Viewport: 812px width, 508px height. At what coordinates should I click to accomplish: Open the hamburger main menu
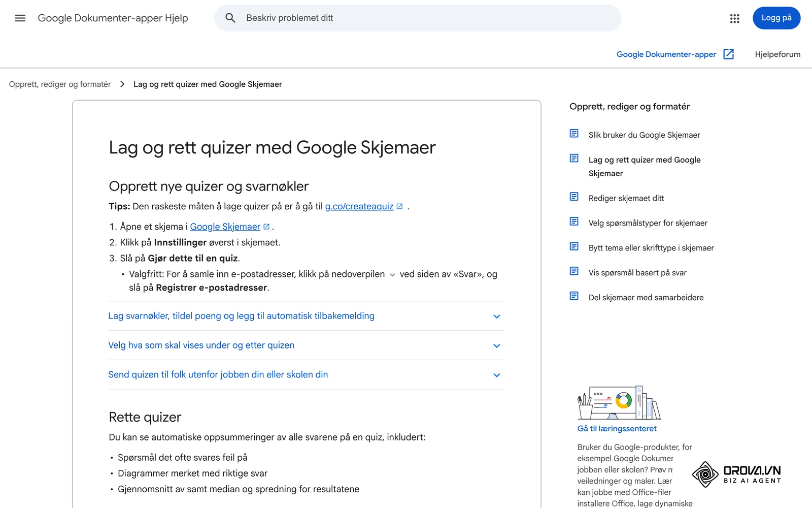(20, 18)
